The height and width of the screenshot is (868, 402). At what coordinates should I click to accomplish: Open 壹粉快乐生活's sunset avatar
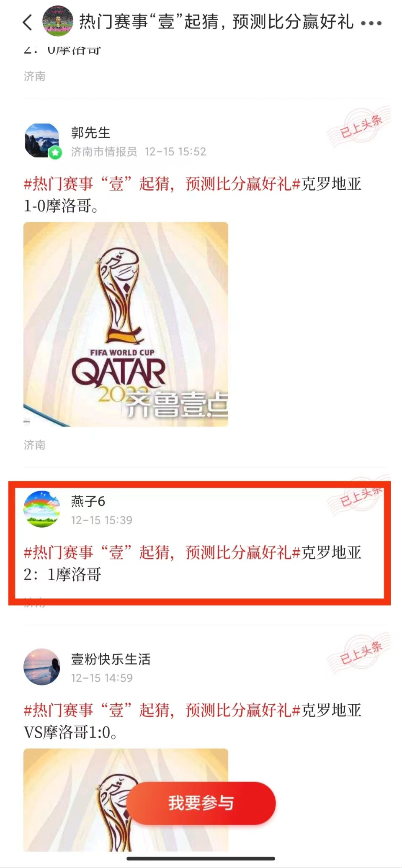tap(41, 667)
